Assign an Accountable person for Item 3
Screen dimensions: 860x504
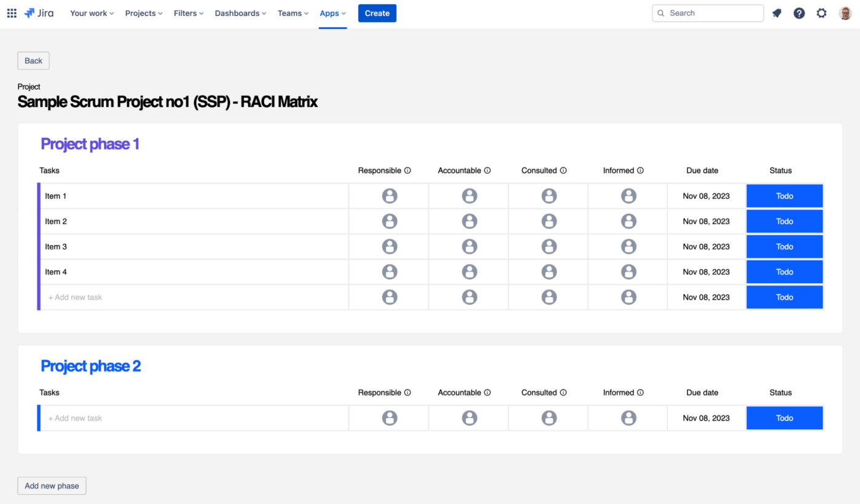coord(469,246)
